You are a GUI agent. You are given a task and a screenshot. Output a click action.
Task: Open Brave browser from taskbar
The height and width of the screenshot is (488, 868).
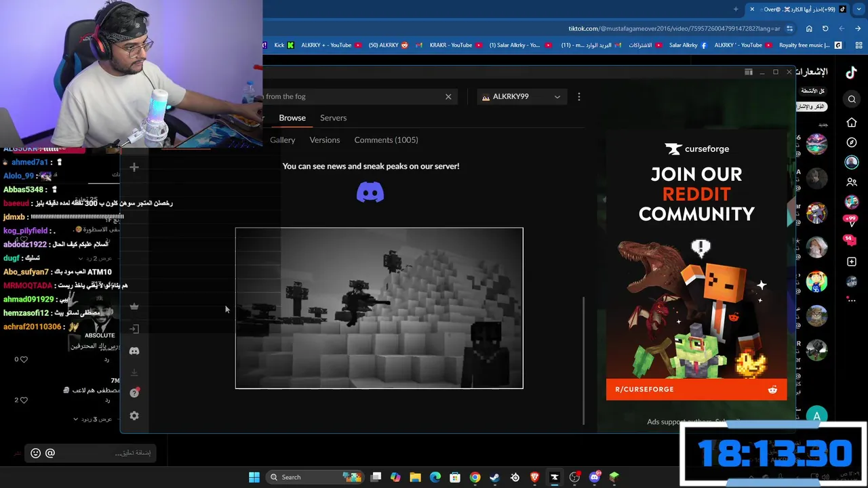(534, 477)
